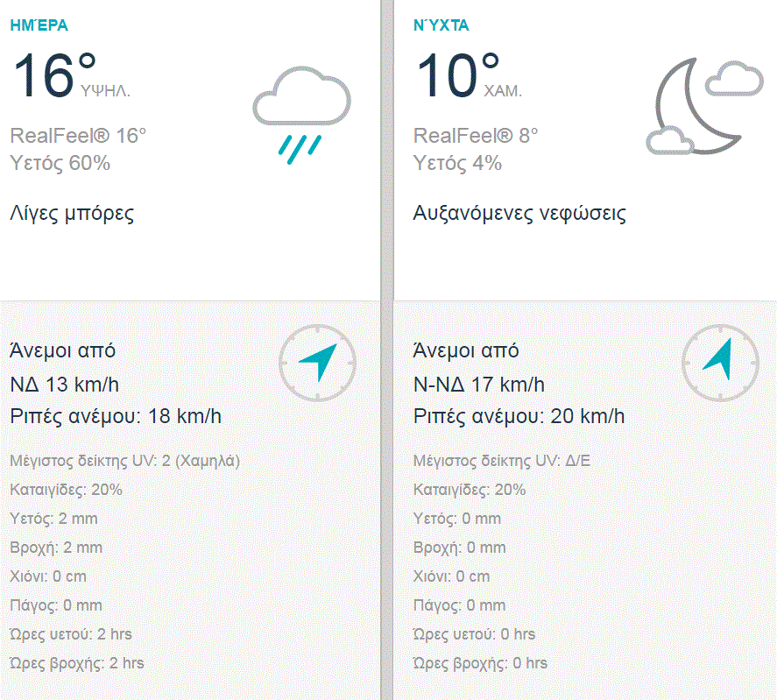Click the Μέγιστος δείκτης UV: 2 (Χαμηλά) line
Viewport: 777px width, 700px height.
click(125, 461)
